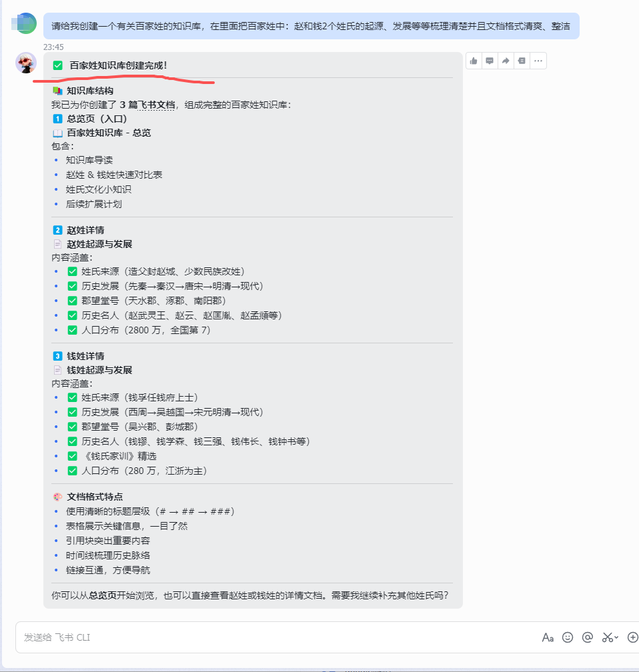Click the label icon next to forward
639x672 pixels.
click(x=522, y=61)
